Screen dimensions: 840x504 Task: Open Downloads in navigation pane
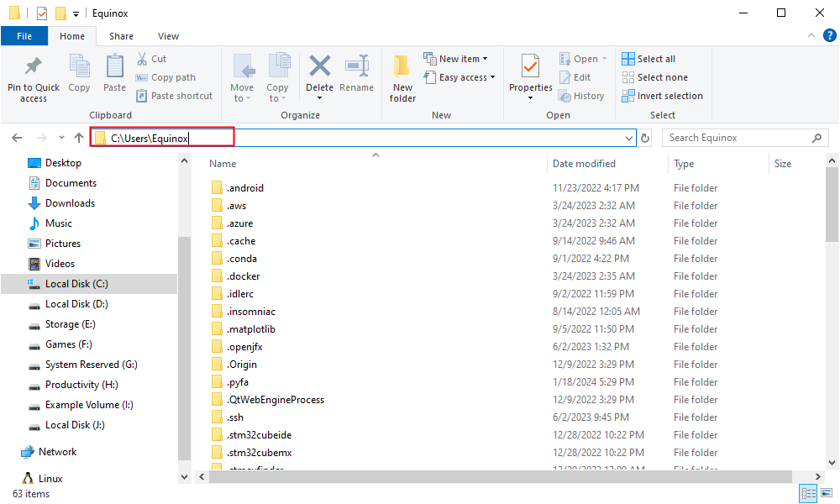coord(70,203)
